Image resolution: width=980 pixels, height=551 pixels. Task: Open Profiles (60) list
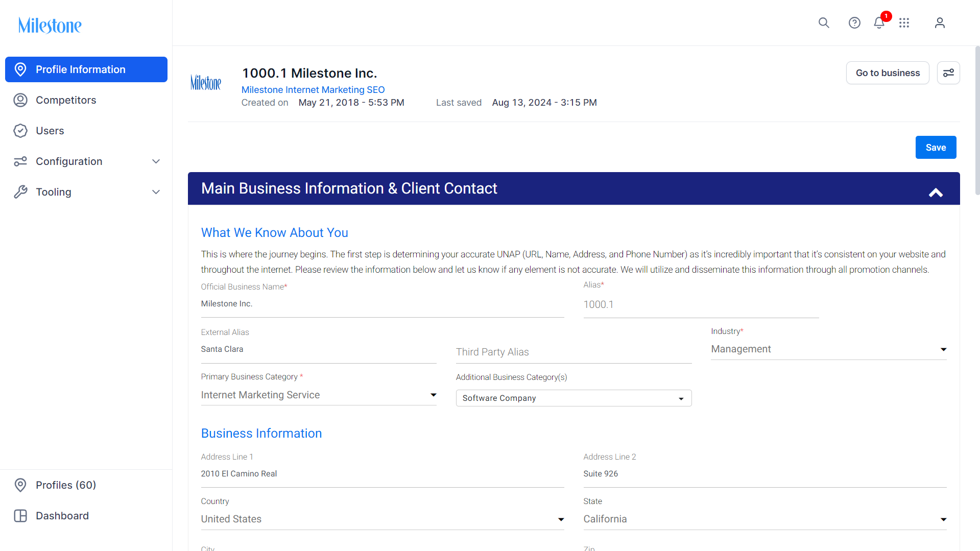86,485
